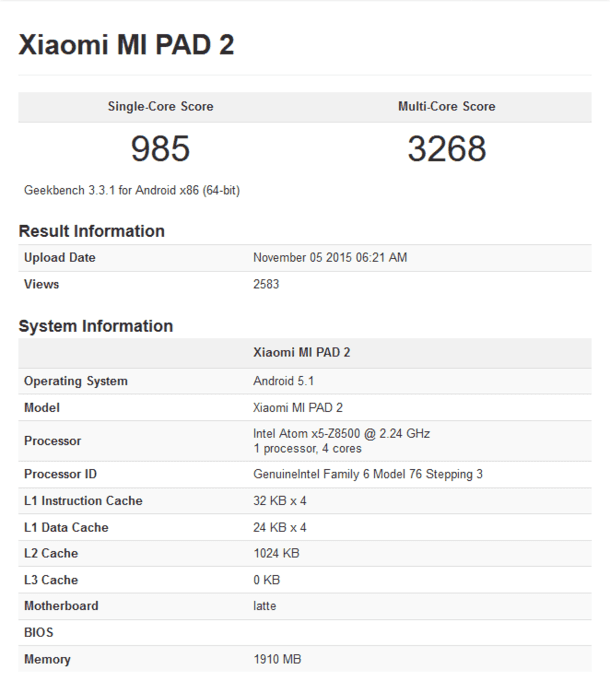Select the 'Single-Core Score' header
This screenshot has width=610, height=693.
click(x=160, y=107)
